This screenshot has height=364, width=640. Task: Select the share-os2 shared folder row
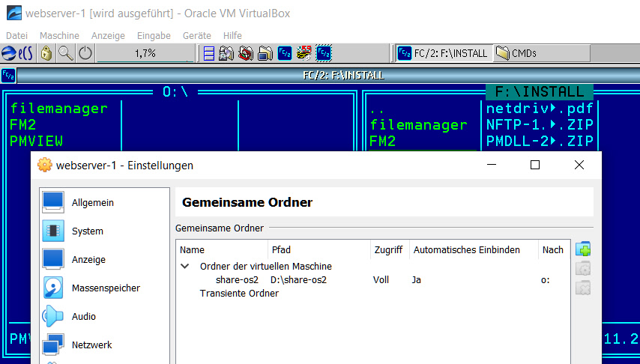372,280
